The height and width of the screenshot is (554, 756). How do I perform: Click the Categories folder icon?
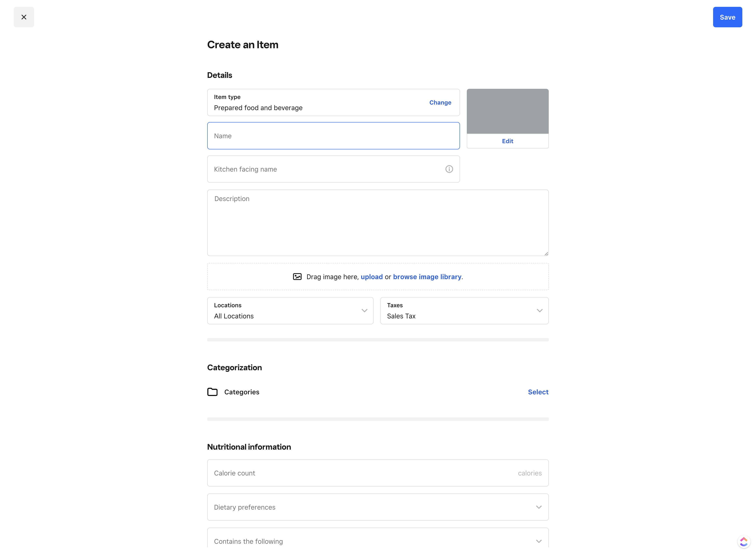pyautogui.click(x=212, y=392)
